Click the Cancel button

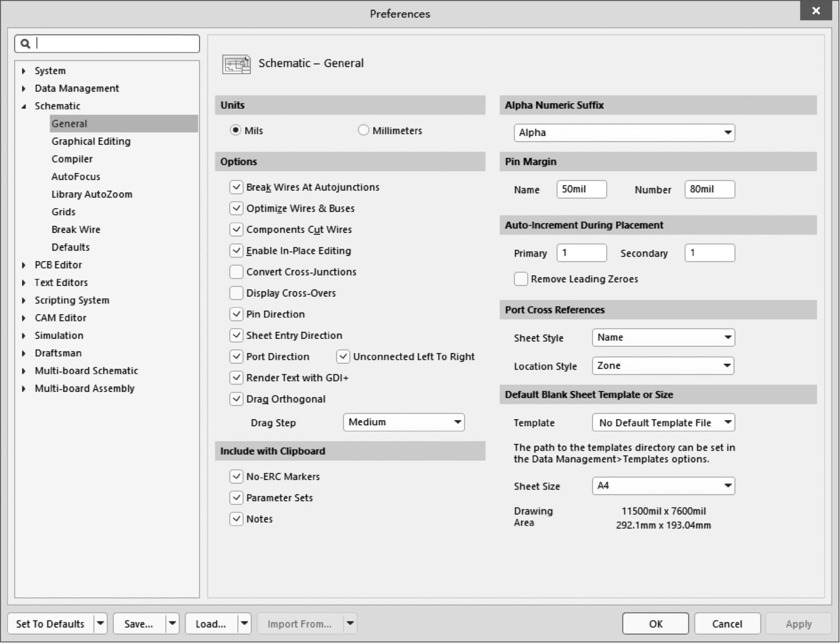727,624
